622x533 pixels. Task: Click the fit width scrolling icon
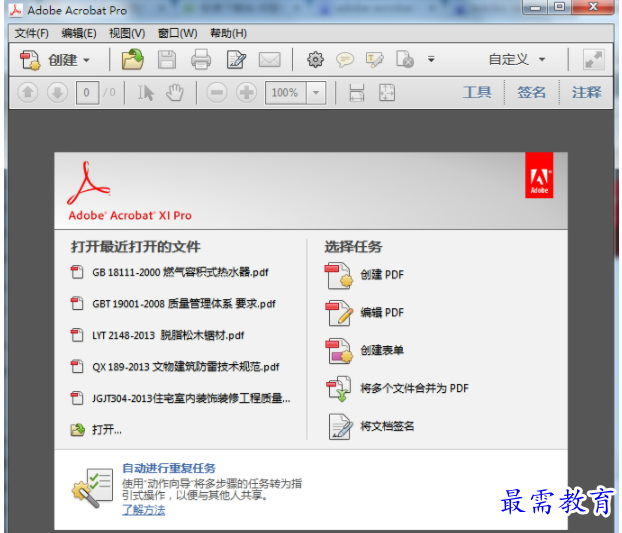click(357, 93)
